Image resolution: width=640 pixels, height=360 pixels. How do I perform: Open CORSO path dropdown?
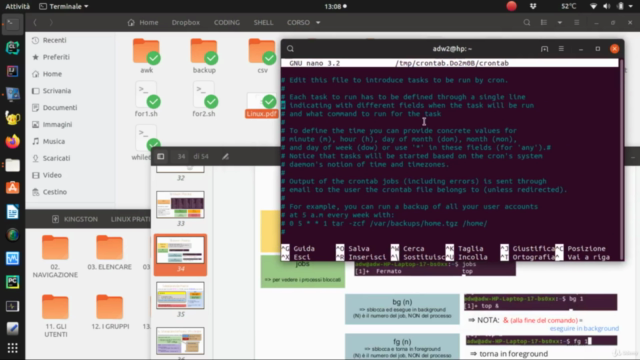pos(303,22)
